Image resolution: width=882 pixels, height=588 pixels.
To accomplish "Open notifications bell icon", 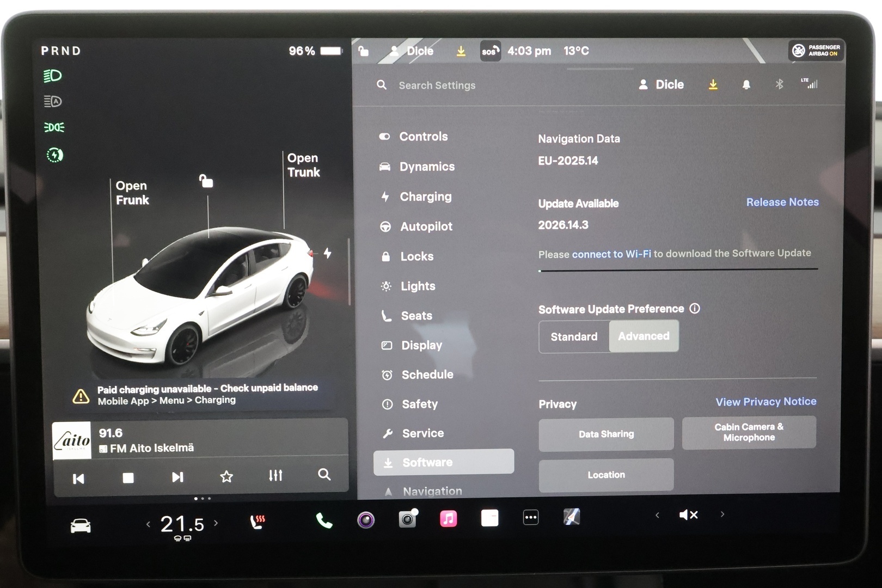I will 746,85.
